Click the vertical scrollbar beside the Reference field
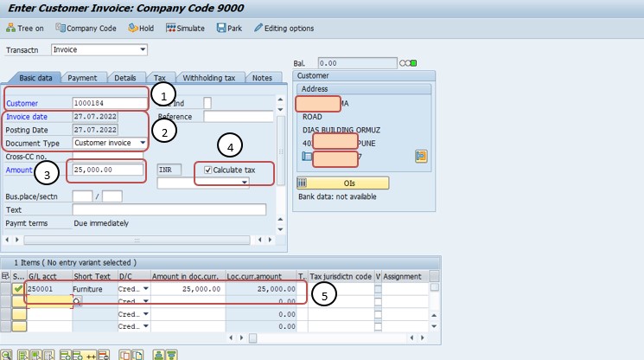The image size is (644, 360). [x=281, y=151]
